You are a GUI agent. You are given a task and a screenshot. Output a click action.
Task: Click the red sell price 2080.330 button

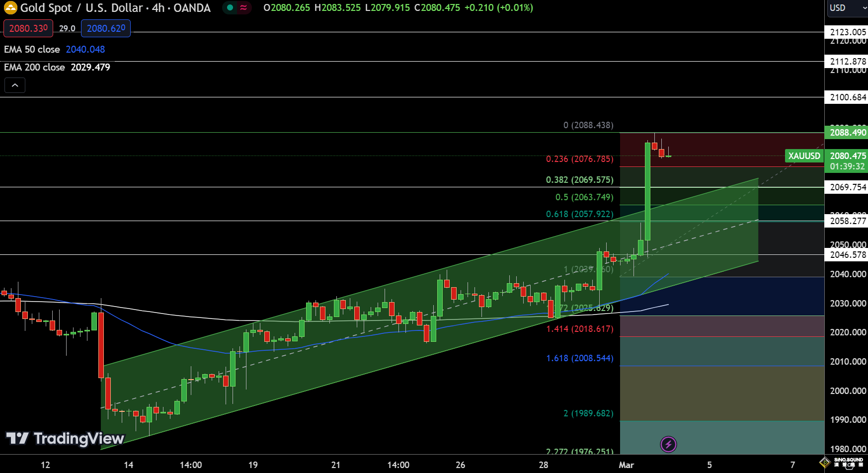28,28
